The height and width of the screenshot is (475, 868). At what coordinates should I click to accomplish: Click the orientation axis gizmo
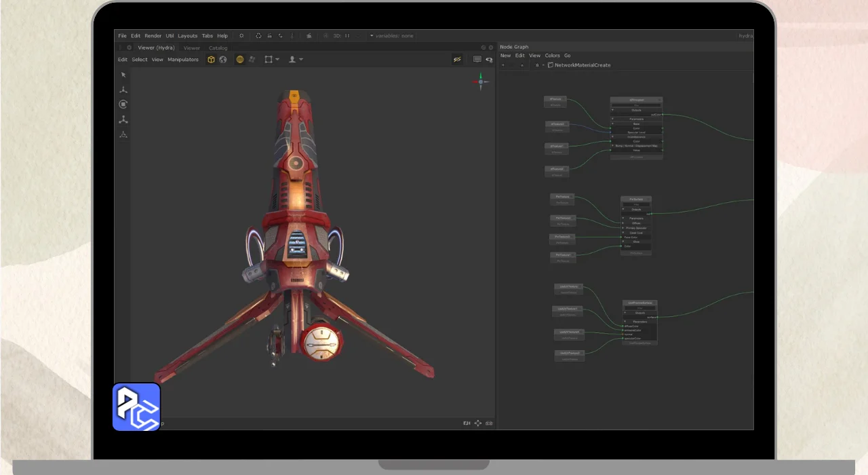coord(481,82)
